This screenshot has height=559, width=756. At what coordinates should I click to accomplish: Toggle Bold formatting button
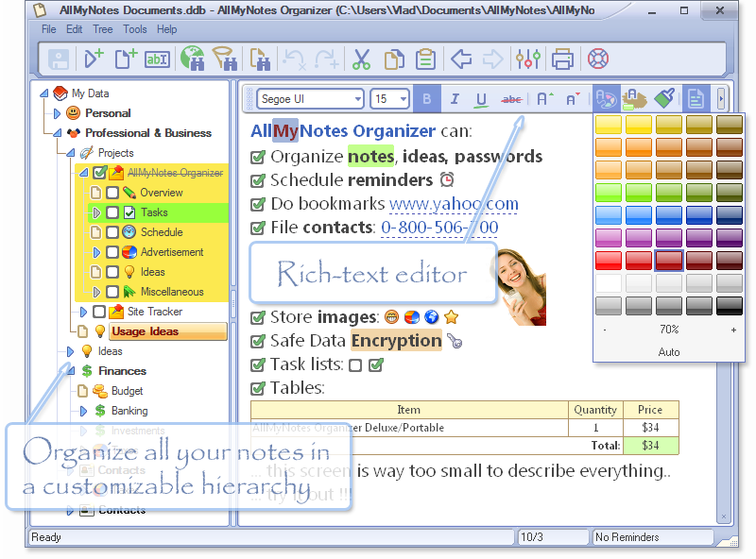pyautogui.click(x=427, y=99)
